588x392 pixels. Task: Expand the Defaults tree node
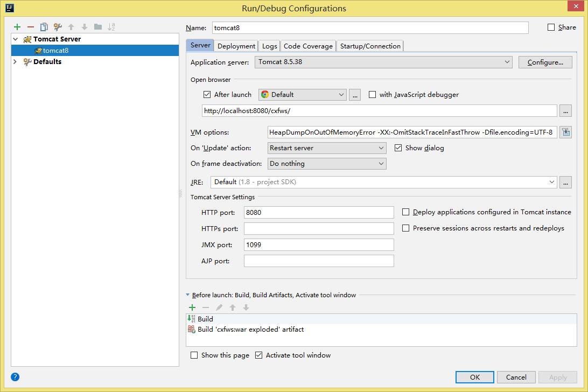click(x=16, y=61)
